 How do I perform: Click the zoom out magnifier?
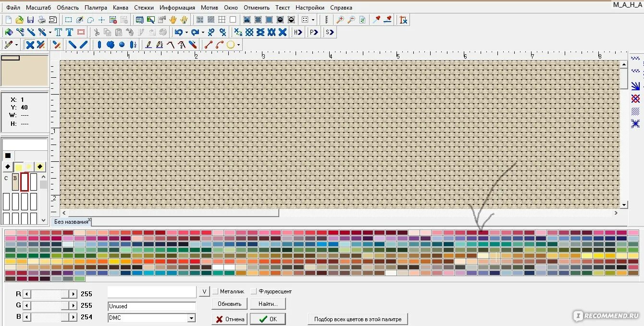point(351,20)
